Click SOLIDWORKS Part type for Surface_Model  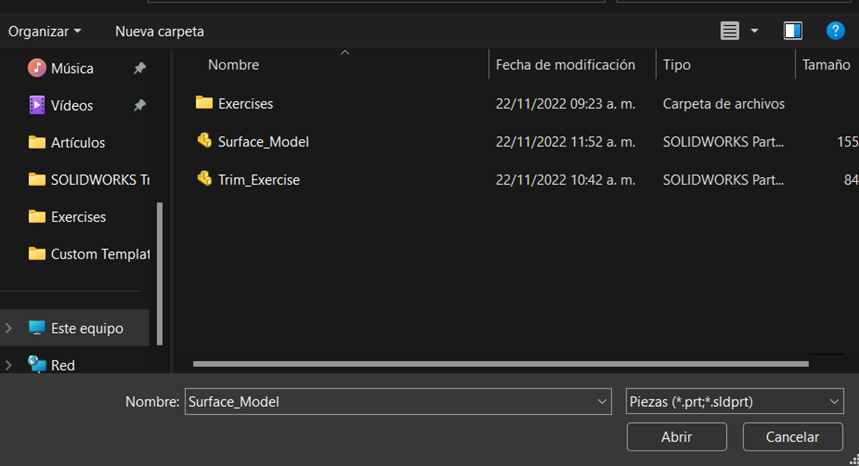point(723,142)
